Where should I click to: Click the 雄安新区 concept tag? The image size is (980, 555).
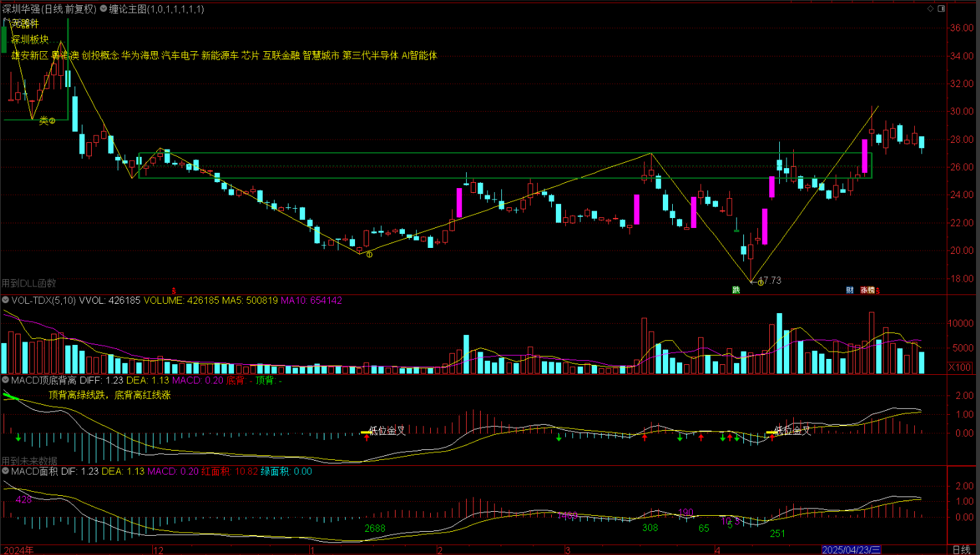point(29,56)
